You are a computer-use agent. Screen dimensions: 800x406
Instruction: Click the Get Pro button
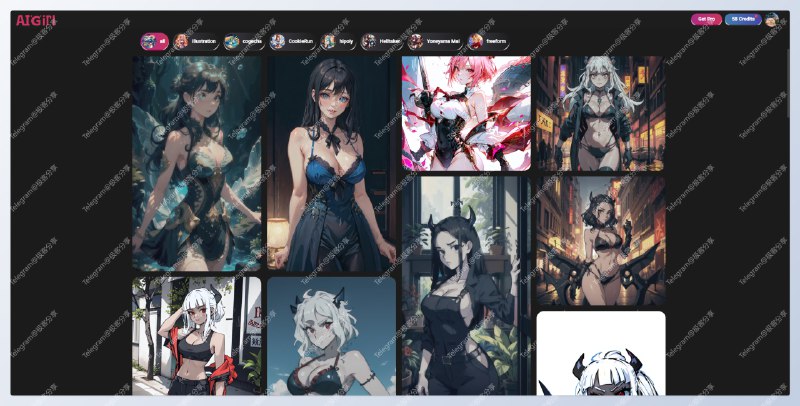click(706, 19)
